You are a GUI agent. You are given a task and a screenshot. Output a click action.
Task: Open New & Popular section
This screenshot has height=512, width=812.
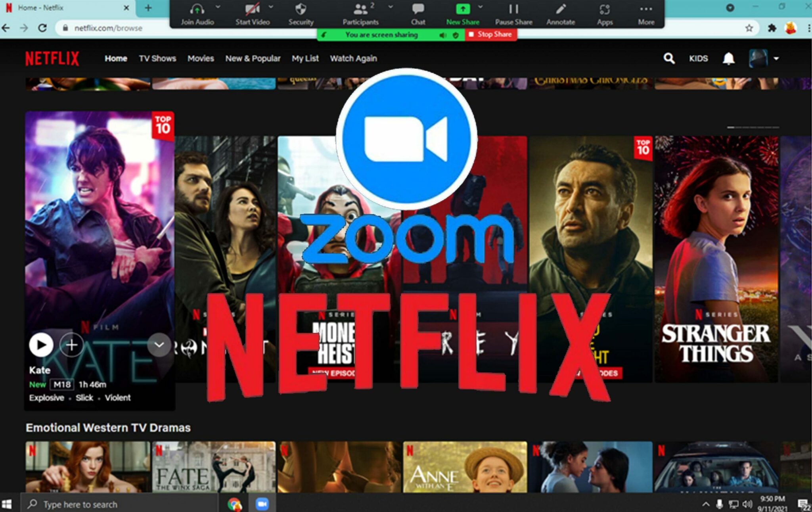coord(253,58)
